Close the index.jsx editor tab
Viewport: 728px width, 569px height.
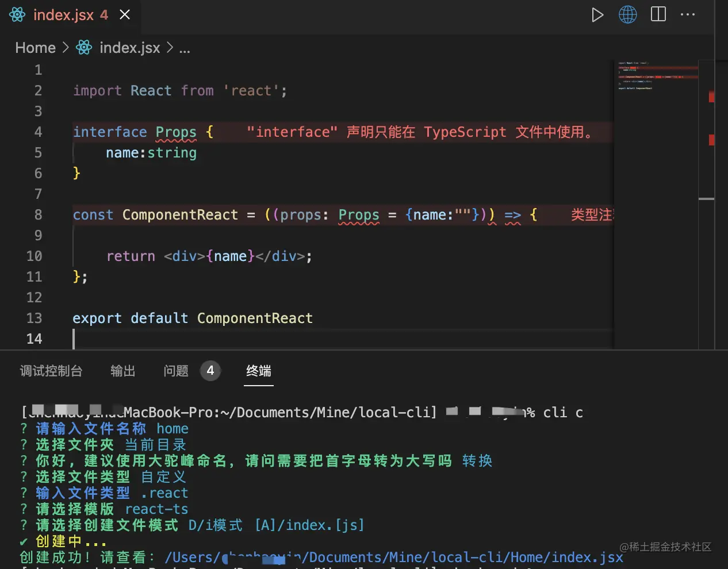click(x=125, y=14)
